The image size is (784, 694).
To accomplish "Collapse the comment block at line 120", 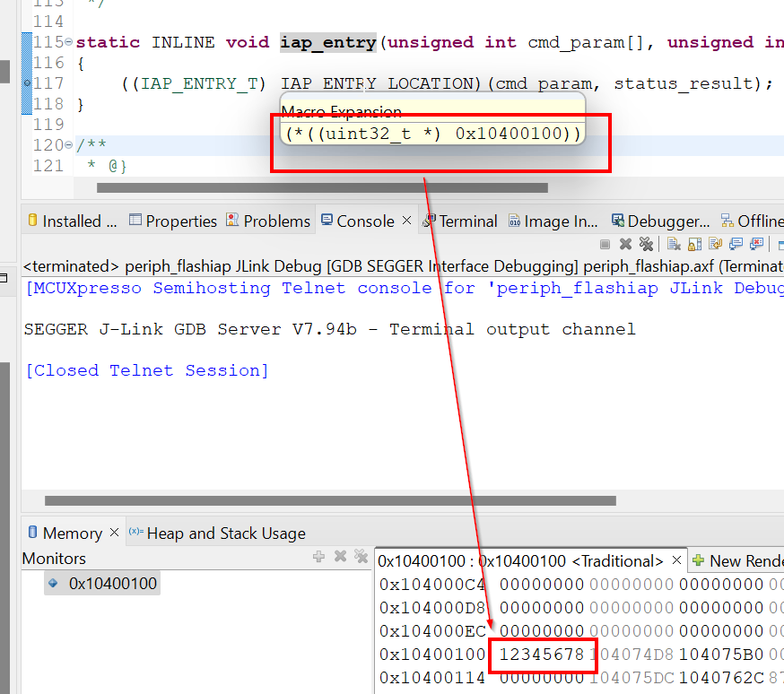I will pos(68,145).
